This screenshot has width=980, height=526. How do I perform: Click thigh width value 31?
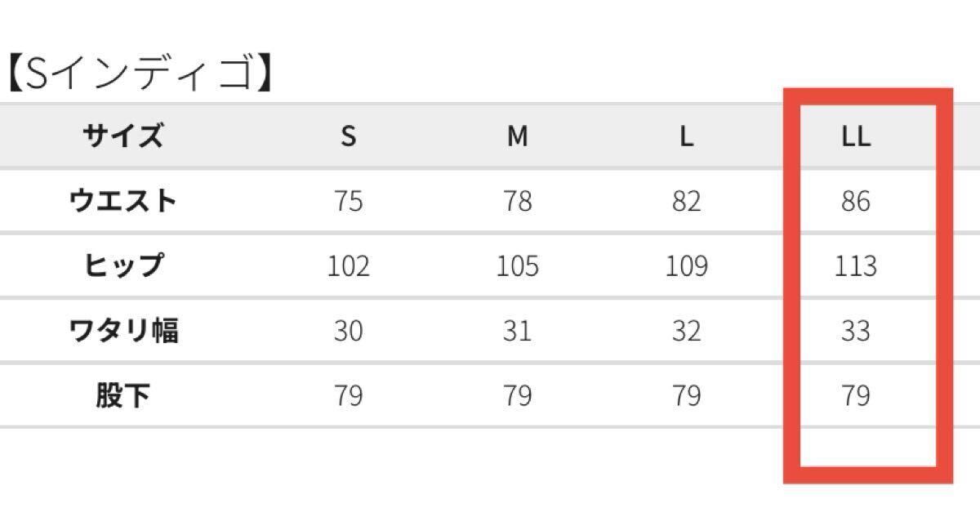[517, 331]
